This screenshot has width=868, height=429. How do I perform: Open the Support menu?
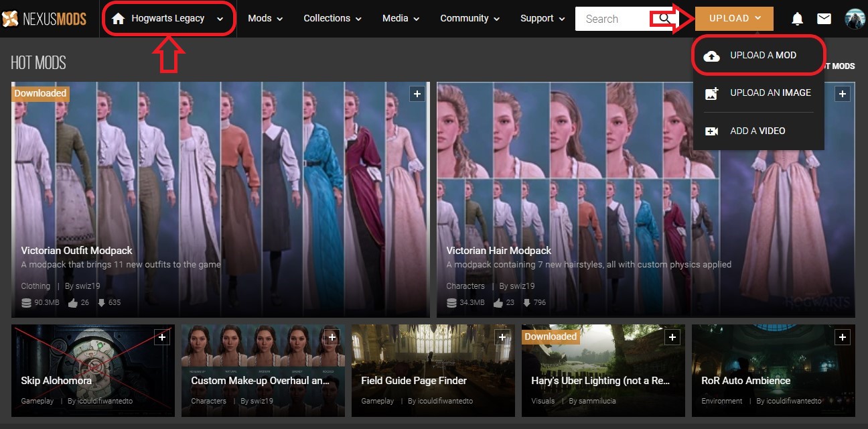pos(542,19)
